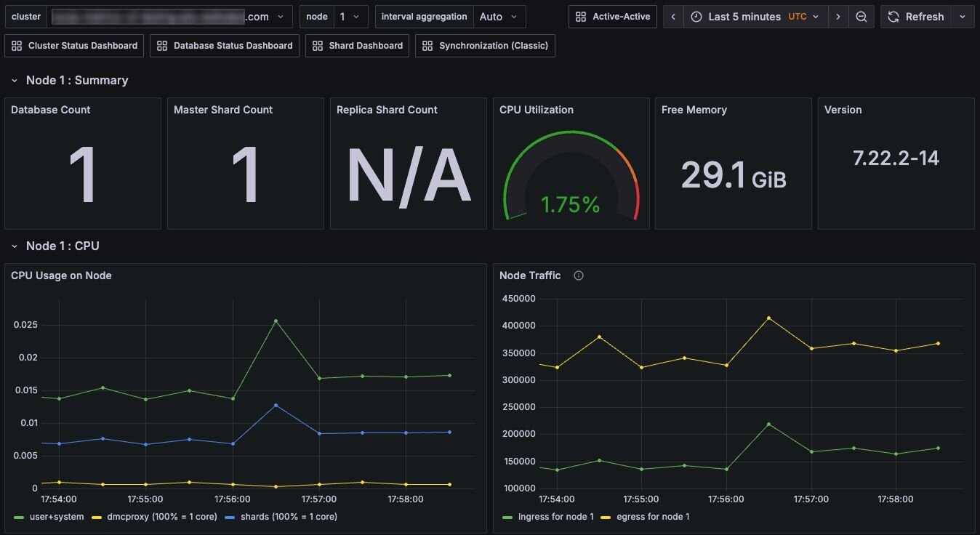Open the Synchronization (Classic) dashboard

point(485,45)
